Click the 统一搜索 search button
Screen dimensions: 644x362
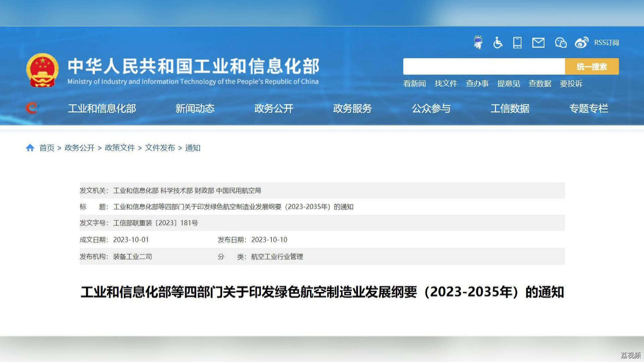tap(592, 66)
